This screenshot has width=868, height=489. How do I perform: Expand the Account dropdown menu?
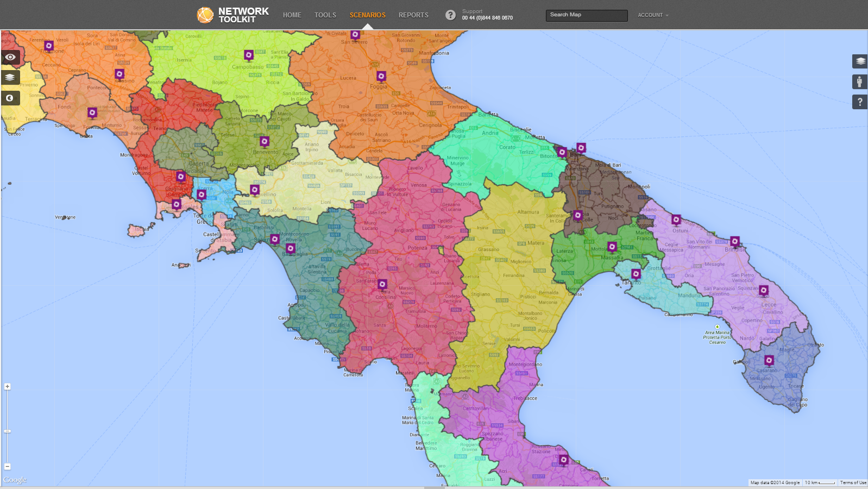point(653,15)
